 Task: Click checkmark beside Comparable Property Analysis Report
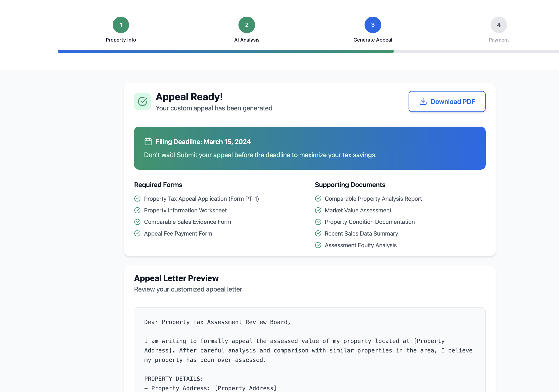coord(318,198)
